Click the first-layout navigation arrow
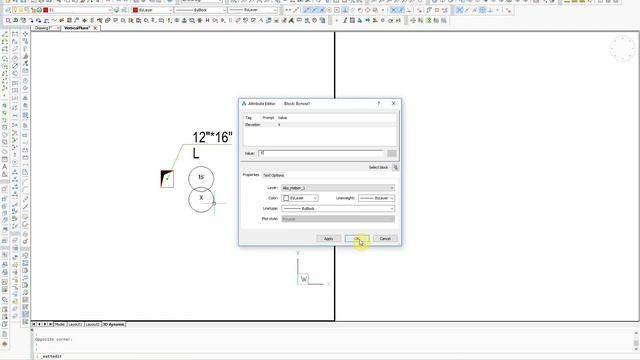640x360 pixels. click(x=34, y=324)
